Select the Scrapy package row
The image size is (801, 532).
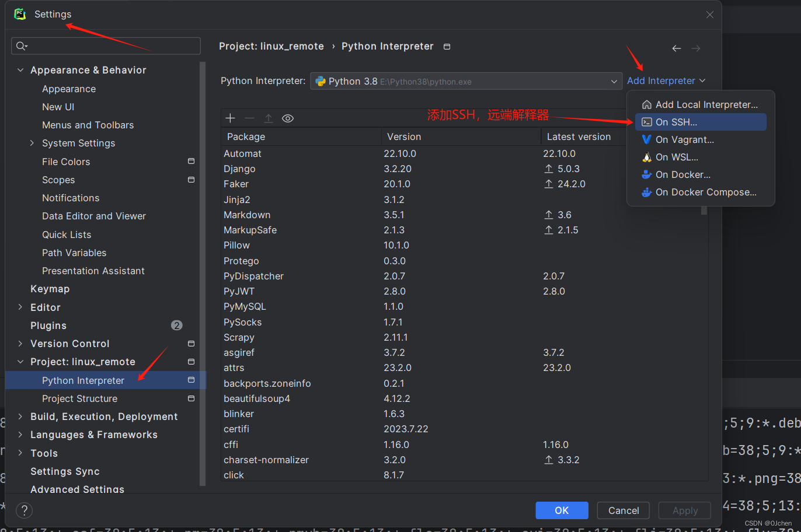(x=464, y=337)
